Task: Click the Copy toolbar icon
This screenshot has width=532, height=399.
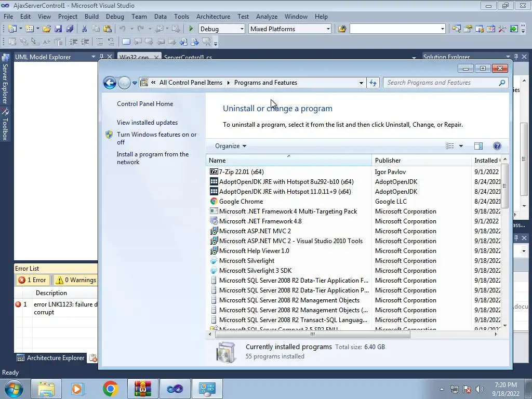Action: click(96, 29)
